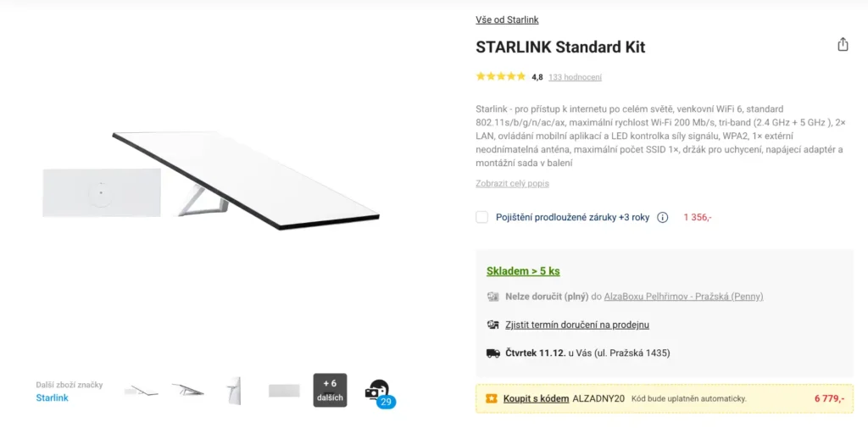Click 'Koupit s kódem' button
The width and height of the screenshot is (868, 428).
(x=536, y=398)
